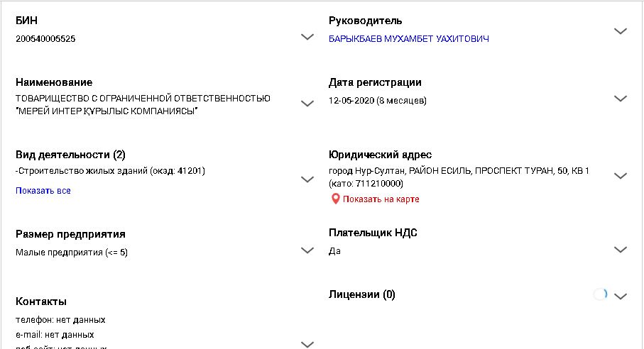
Task: Open БАРЫКБАЕВ МУХАМБЕТ УАХИТОВИЧ link
Action: coord(409,39)
